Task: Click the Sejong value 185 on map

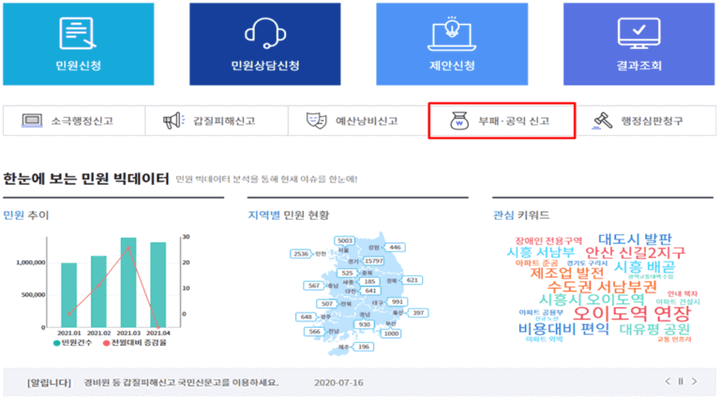Action: click(x=370, y=282)
